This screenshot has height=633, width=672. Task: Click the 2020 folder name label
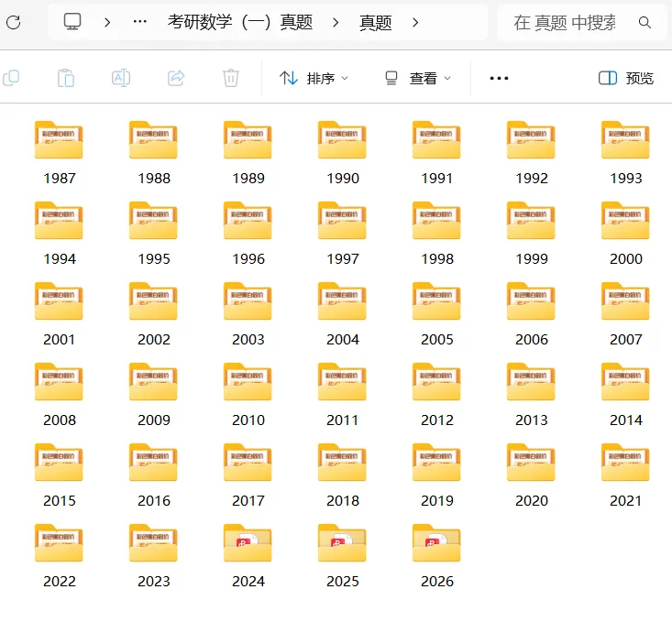(x=532, y=500)
